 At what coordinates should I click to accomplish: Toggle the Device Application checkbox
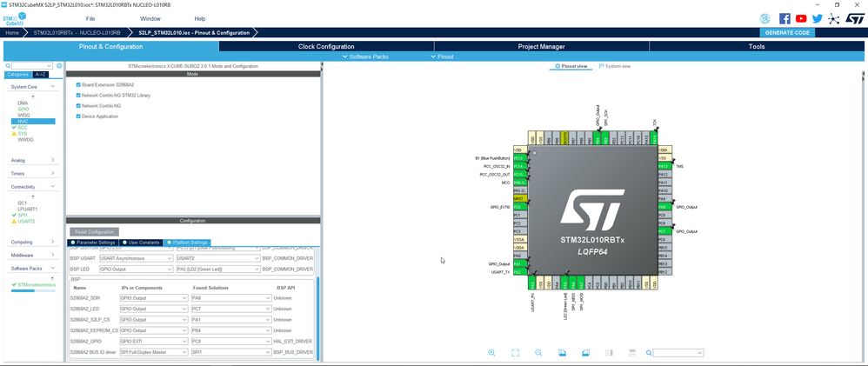click(x=78, y=116)
